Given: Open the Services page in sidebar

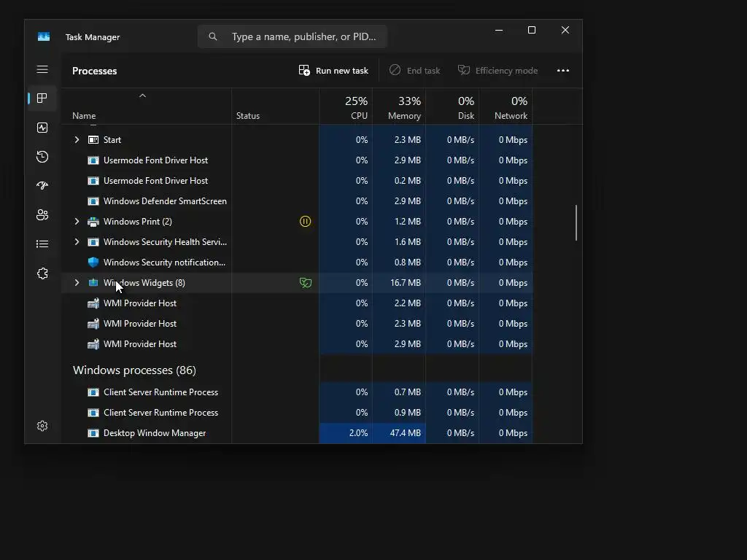Looking at the screenshot, I should tap(42, 273).
